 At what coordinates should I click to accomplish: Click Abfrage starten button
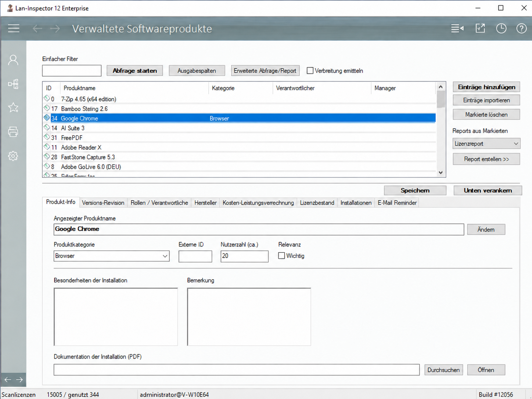(135, 71)
